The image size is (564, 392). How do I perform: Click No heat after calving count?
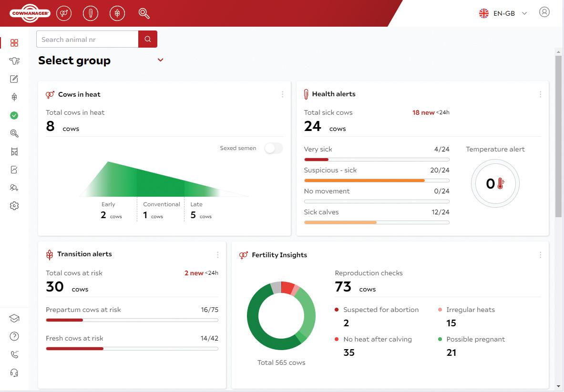point(349,352)
